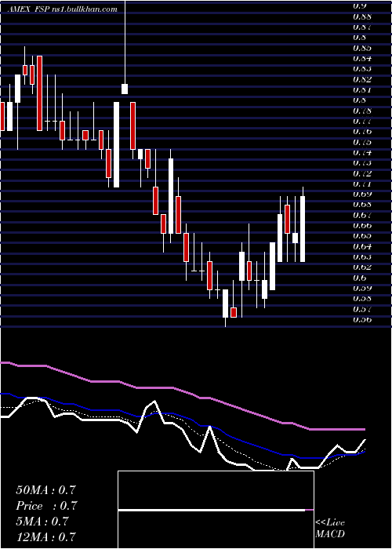Click the MACD label
The width and height of the screenshot is (392, 549).
pyautogui.click(x=330, y=534)
